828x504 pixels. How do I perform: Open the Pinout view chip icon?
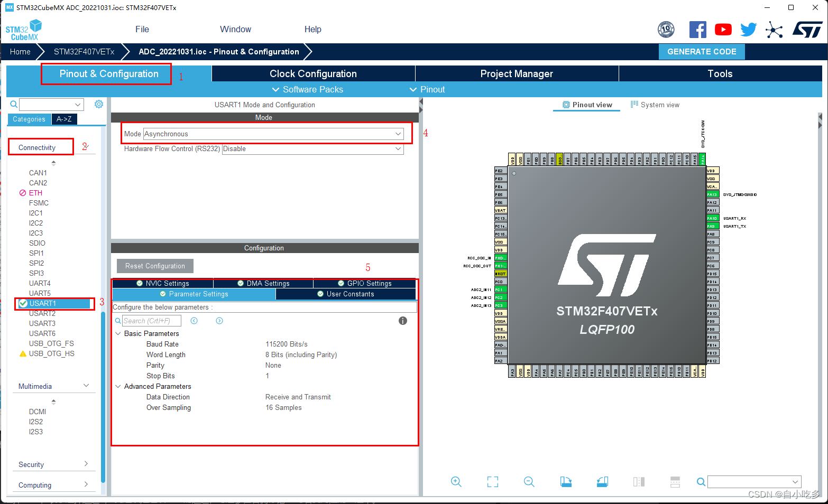point(566,105)
